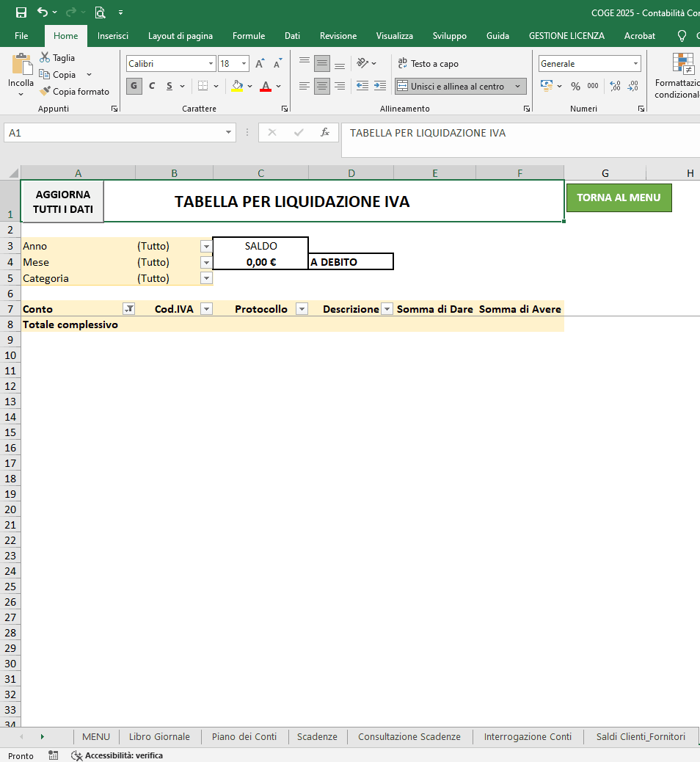The height and width of the screenshot is (762, 700).
Task: Switch to Layout di pagina tab
Action: pyautogui.click(x=181, y=36)
